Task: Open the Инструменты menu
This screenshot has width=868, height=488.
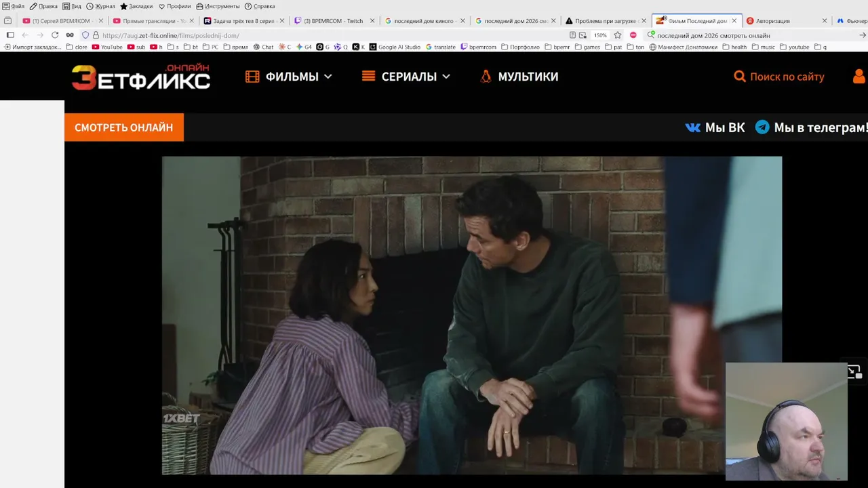Action: 218,6
